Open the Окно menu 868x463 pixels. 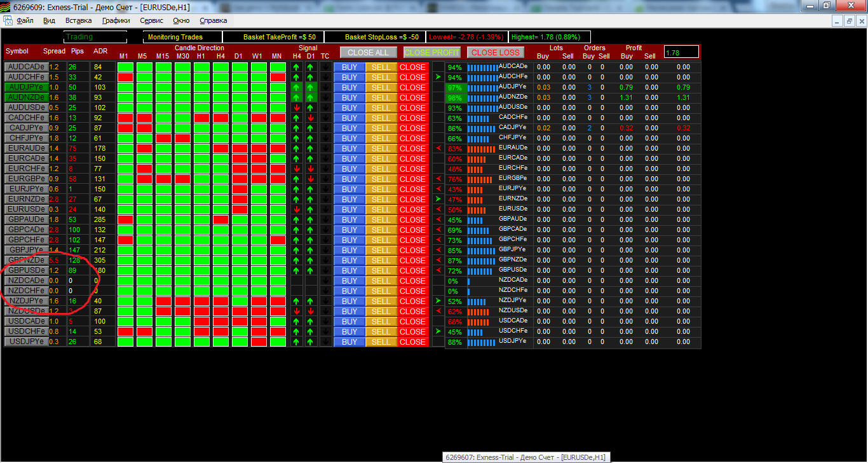[x=181, y=20]
